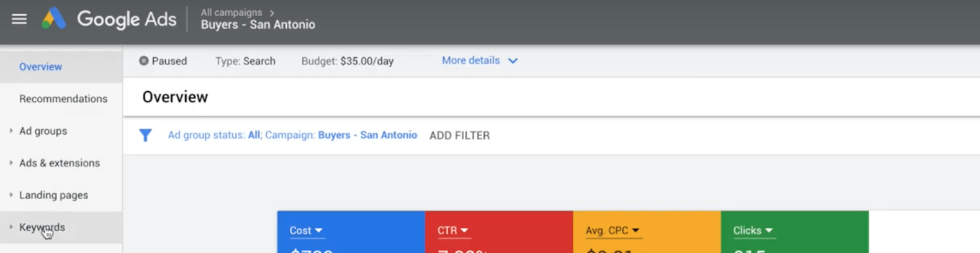
Task: Expand More details dropdown
Action: (480, 60)
